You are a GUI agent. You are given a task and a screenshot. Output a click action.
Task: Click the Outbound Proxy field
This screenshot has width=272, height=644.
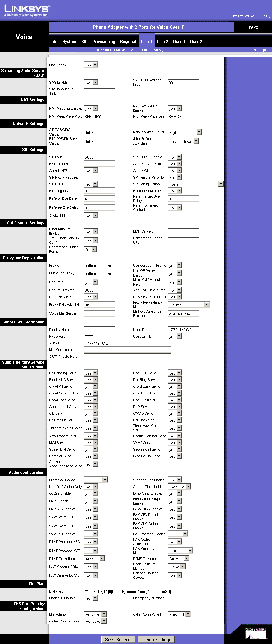coord(100,273)
